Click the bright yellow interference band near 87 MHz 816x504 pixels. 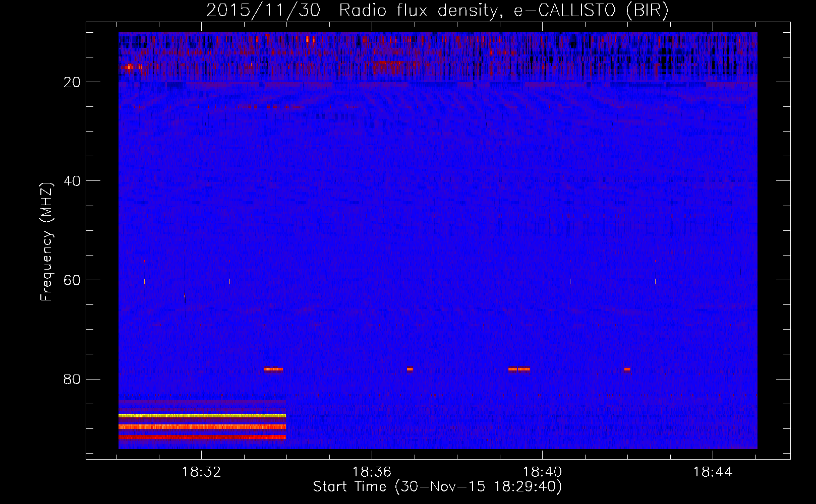tap(202, 416)
